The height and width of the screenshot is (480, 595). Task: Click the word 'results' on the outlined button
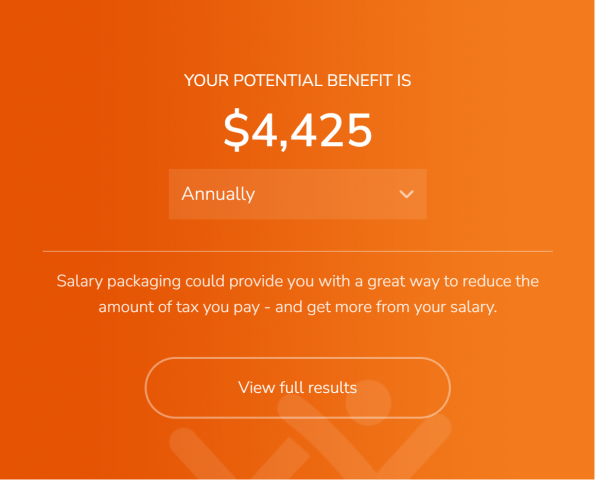pyautogui.click(x=332, y=387)
